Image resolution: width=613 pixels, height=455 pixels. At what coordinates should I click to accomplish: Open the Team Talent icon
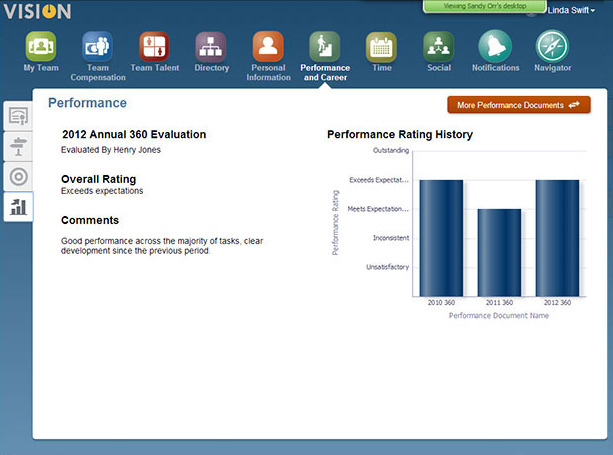tap(154, 46)
